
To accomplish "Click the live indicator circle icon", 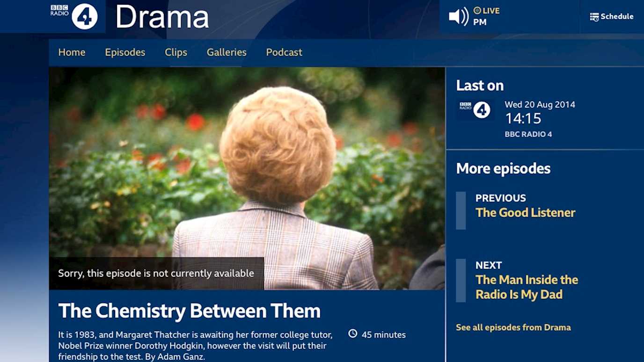I will coord(477,10).
